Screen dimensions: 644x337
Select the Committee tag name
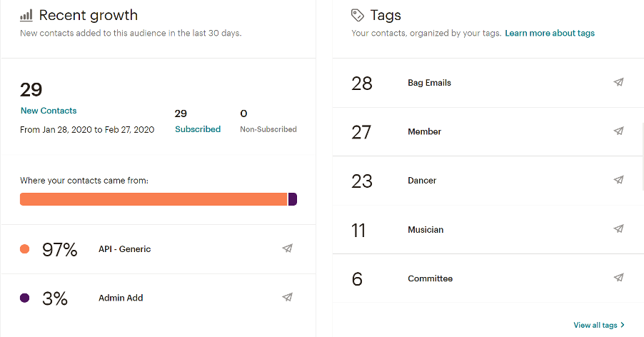(430, 278)
